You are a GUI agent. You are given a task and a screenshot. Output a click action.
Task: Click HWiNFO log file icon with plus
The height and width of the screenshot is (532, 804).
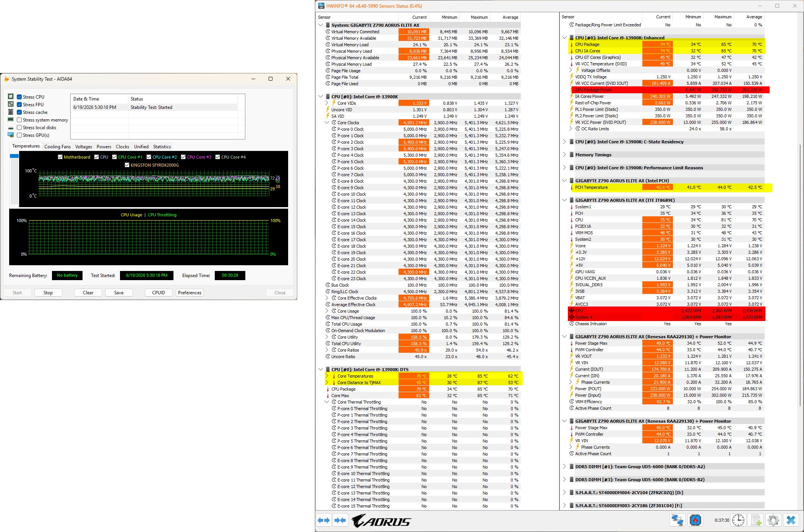(756, 520)
